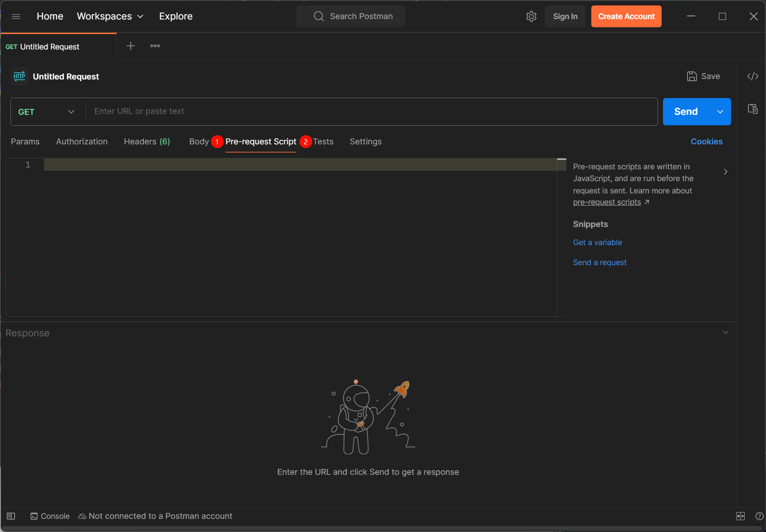The width and height of the screenshot is (766, 532).
Task: Click the Not connected to a Postman account status
Action: coord(155,516)
